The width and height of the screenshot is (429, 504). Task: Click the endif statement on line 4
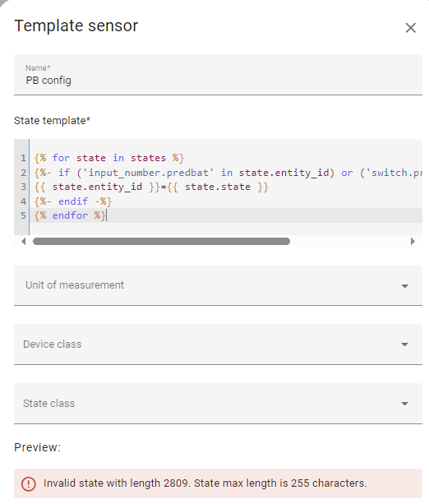click(x=73, y=201)
